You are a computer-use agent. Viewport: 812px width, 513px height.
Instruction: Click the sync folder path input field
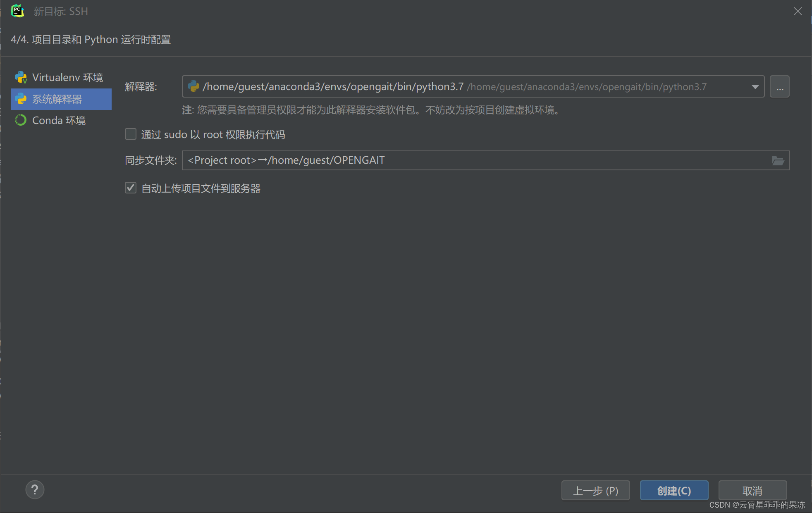pos(455,160)
